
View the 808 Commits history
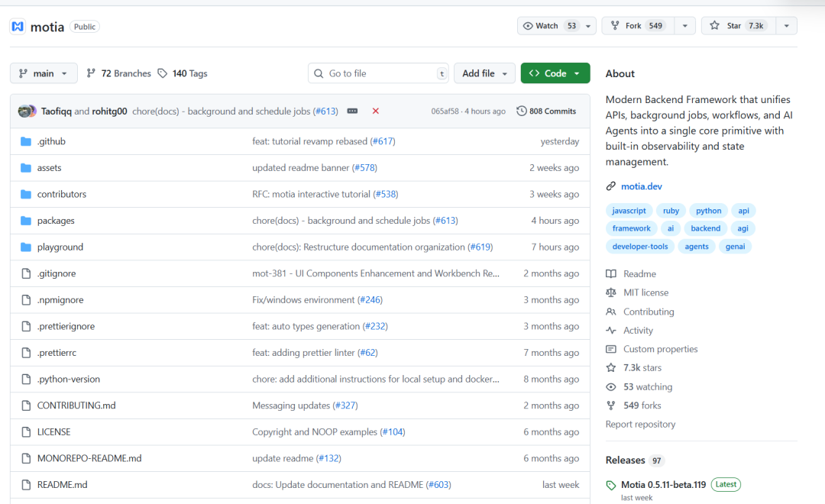click(547, 111)
